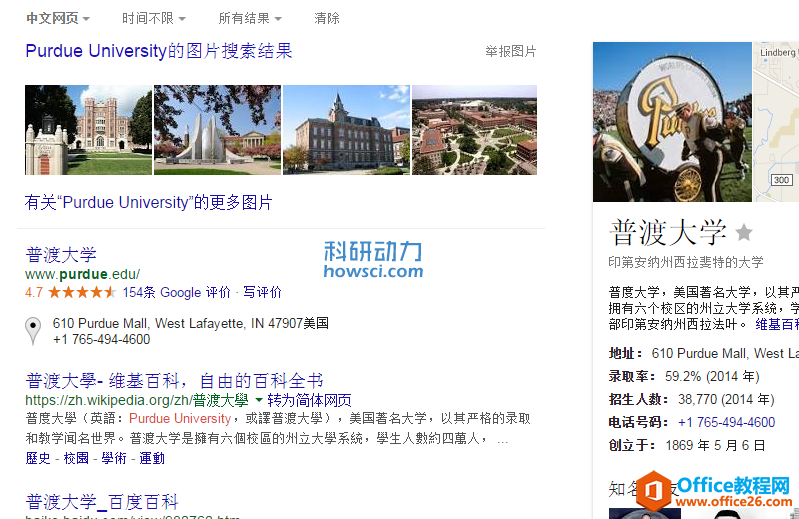
Task: Click the 维基百科 link in panel description
Action: 777,324
